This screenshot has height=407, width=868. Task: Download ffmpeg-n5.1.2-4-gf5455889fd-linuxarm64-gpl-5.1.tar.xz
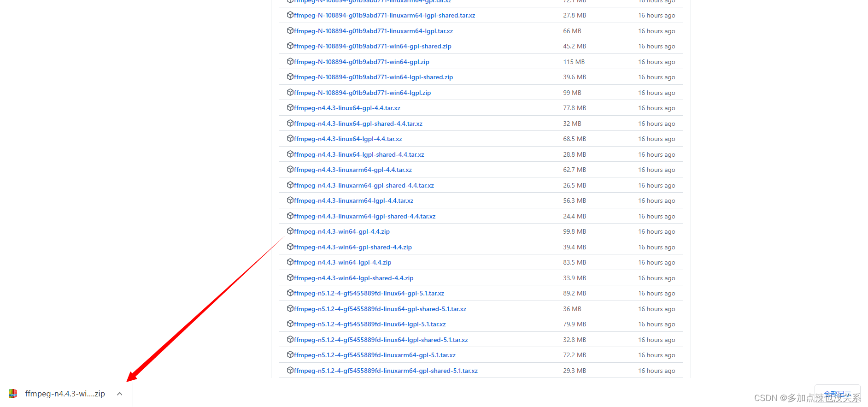click(375, 355)
